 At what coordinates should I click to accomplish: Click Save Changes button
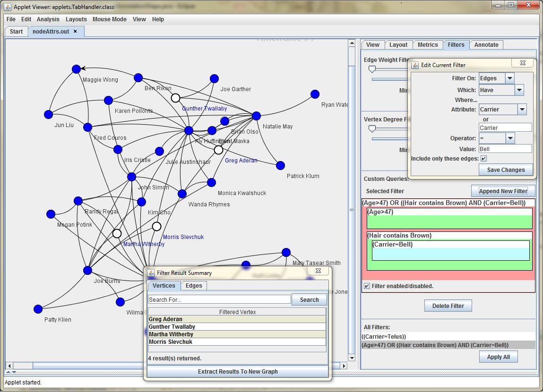point(506,170)
